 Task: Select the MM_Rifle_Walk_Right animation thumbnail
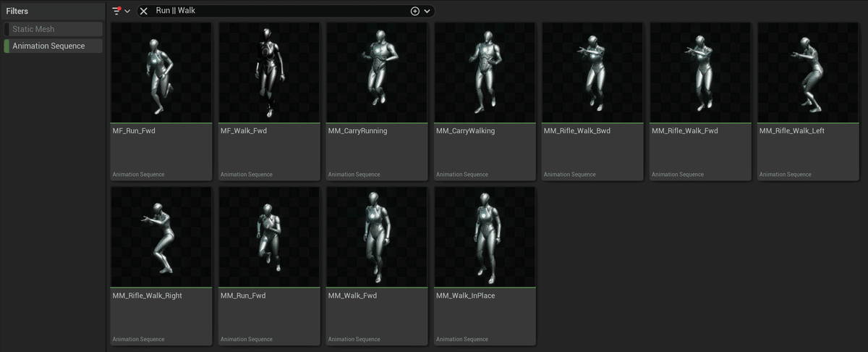click(161, 237)
